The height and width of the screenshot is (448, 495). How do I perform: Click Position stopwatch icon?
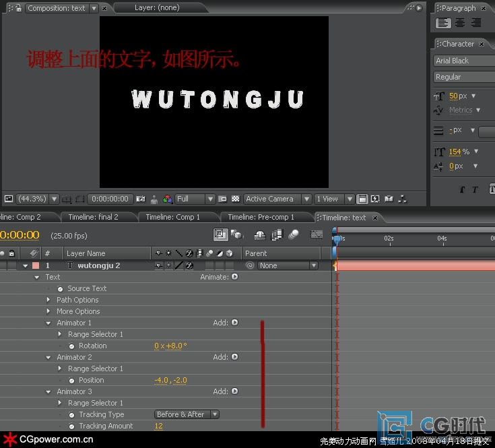(x=71, y=381)
